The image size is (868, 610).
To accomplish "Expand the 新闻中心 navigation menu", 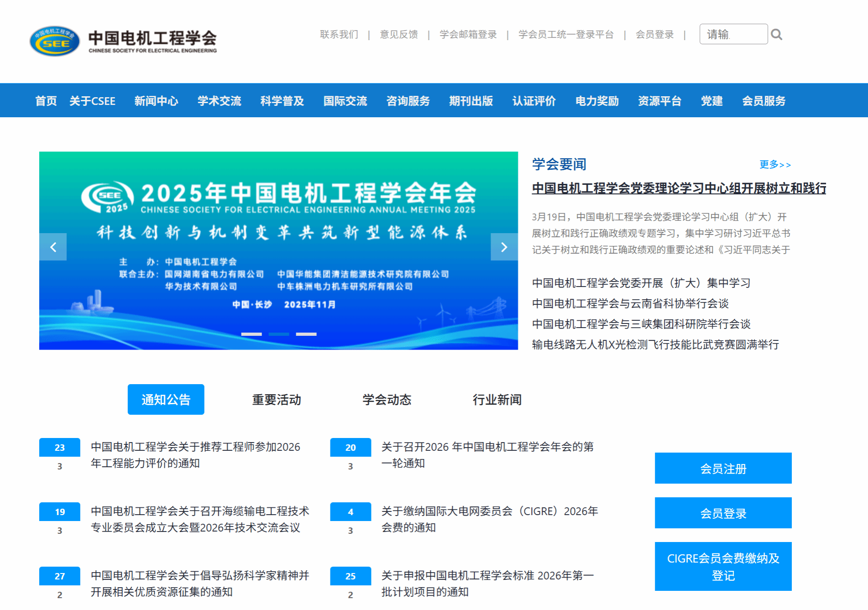I will [156, 101].
